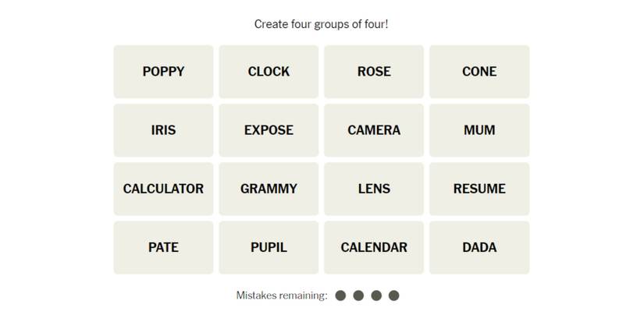The width and height of the screenshot is (644, 322).
Task: Click the PUPIL tile
Action: (269, 247)
